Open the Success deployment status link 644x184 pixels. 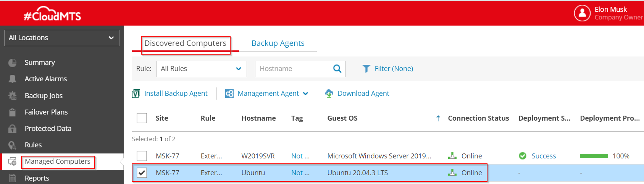544,156
